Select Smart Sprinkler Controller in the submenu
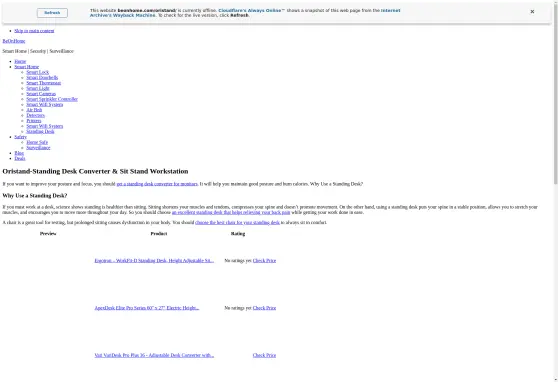Viewport: 558px width, 382px height. (x=52, y=99)
